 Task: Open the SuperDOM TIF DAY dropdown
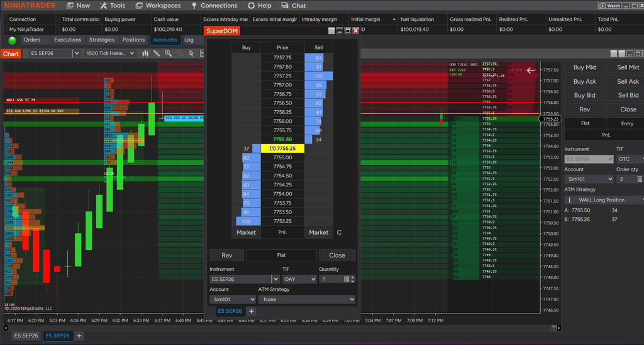tap(300, 279)
